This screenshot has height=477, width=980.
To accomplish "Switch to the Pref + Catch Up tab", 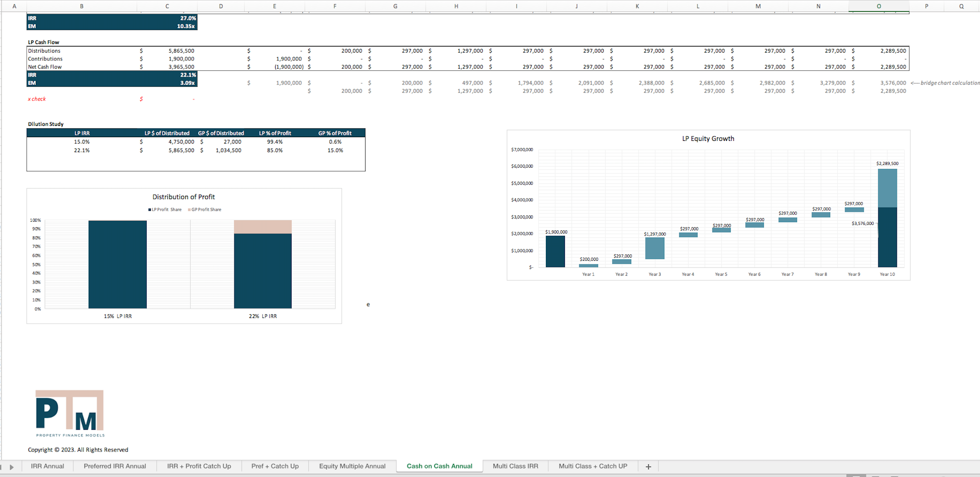I will point(275,466).
